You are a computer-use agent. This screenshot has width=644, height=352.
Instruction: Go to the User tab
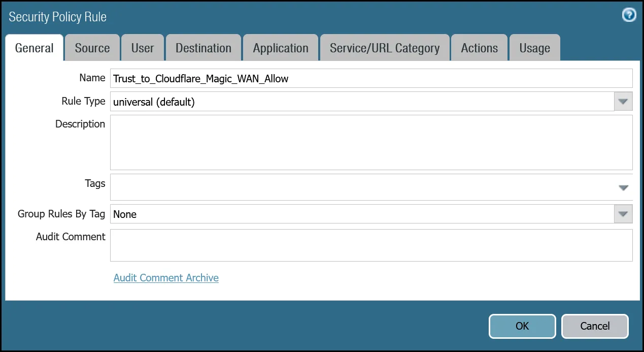[x=142, y=48]
